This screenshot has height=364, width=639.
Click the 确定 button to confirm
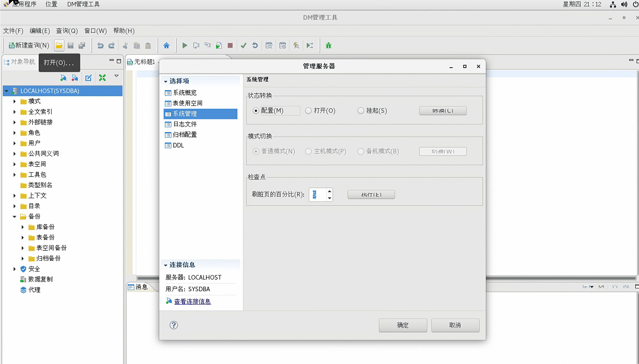point(402,325)
